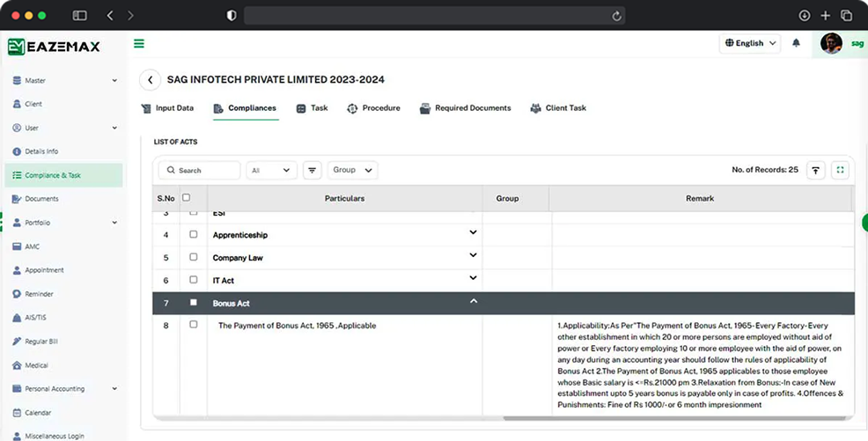868x441 pixels.
Task: Open Documents icon in sidebar
Action: click(x=17, y=199)
